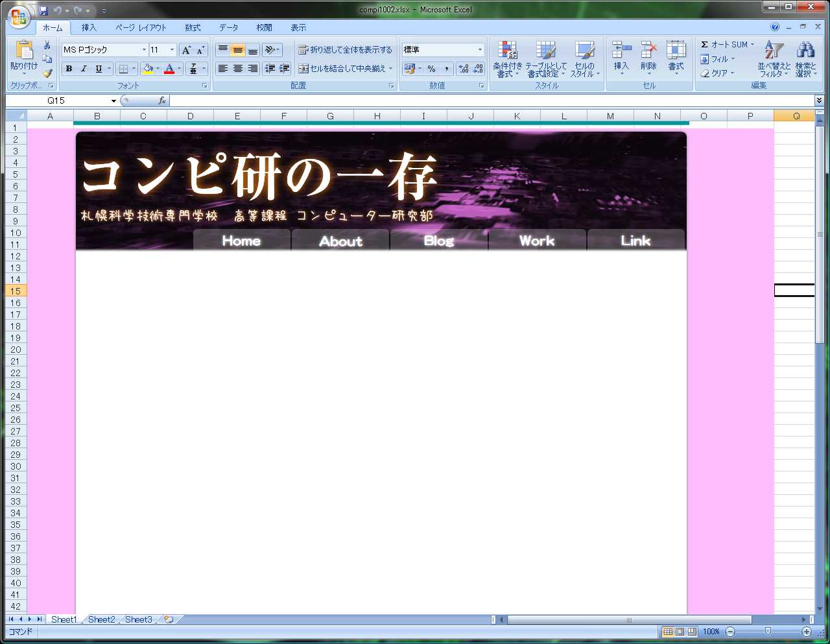This screenshot has width=830, height=644.
Task: Click the text orientation icon
Action: point(270,50)
